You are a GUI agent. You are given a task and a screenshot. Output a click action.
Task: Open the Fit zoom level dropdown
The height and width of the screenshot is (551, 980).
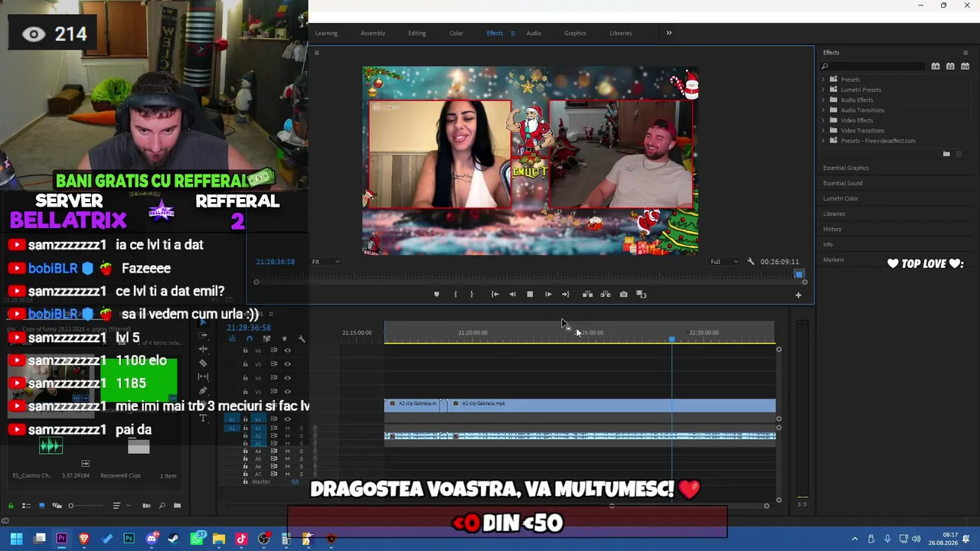click(x=326, y=262)
